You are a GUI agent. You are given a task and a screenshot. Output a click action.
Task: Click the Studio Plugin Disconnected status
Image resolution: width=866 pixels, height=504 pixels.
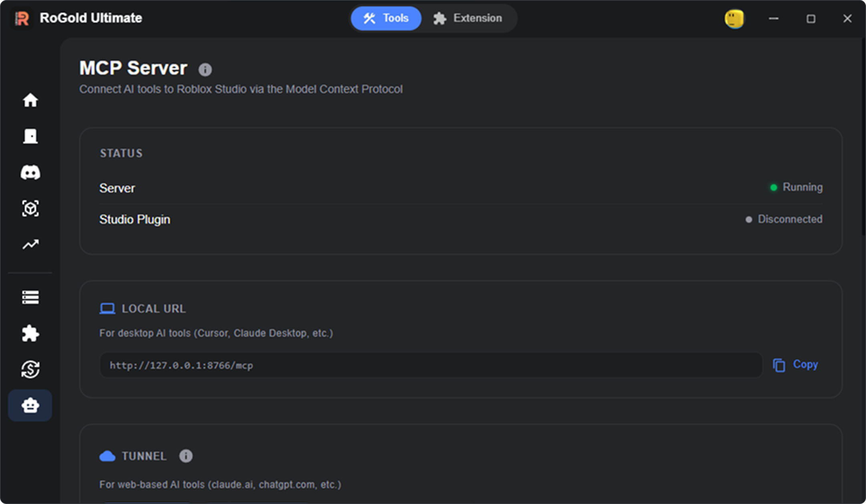784,219
